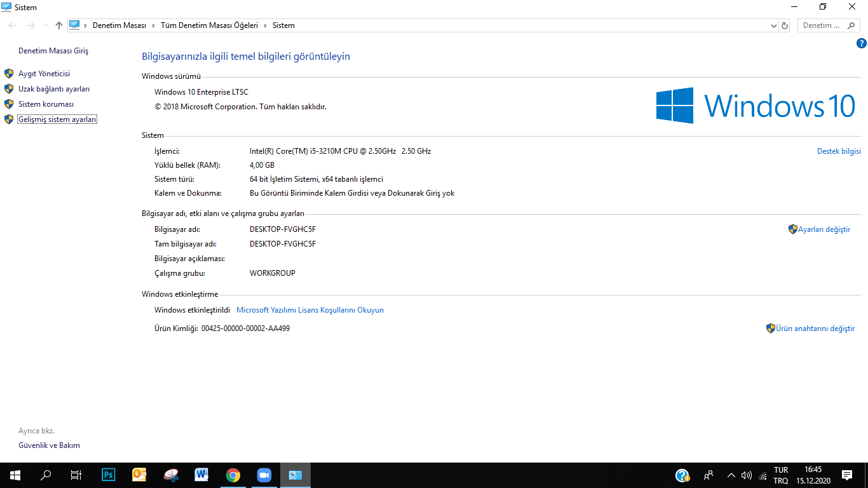Open Aygıt Yöneticisi from the sidebar

pyautogui.click(x=44, y=74)
